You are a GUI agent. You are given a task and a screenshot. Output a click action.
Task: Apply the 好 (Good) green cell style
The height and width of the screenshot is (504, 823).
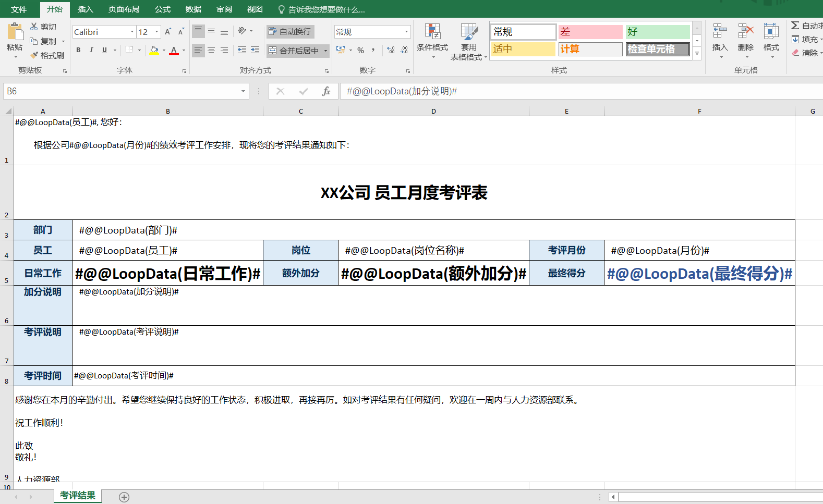point(657,32)
